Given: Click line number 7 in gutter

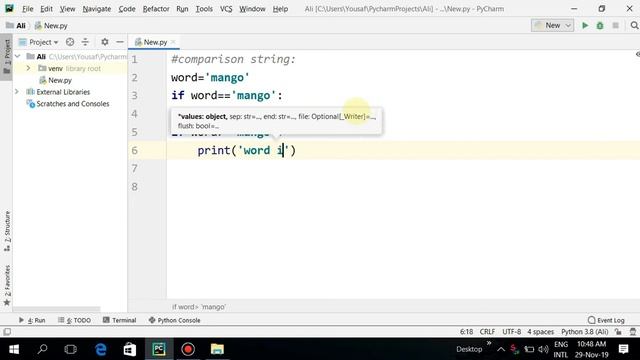Looking at the screenshot, I should pyautogui.click(x=135, y=169).
